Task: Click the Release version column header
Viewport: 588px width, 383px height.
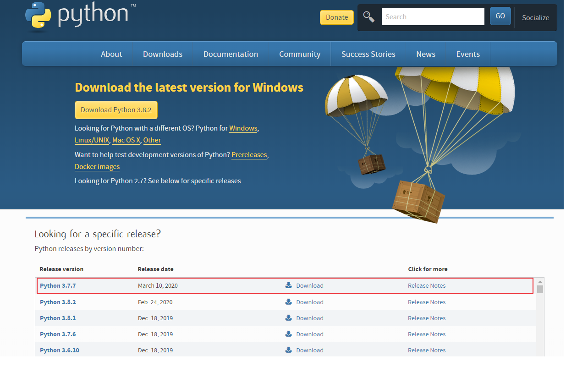Action: tap(61, 269)
